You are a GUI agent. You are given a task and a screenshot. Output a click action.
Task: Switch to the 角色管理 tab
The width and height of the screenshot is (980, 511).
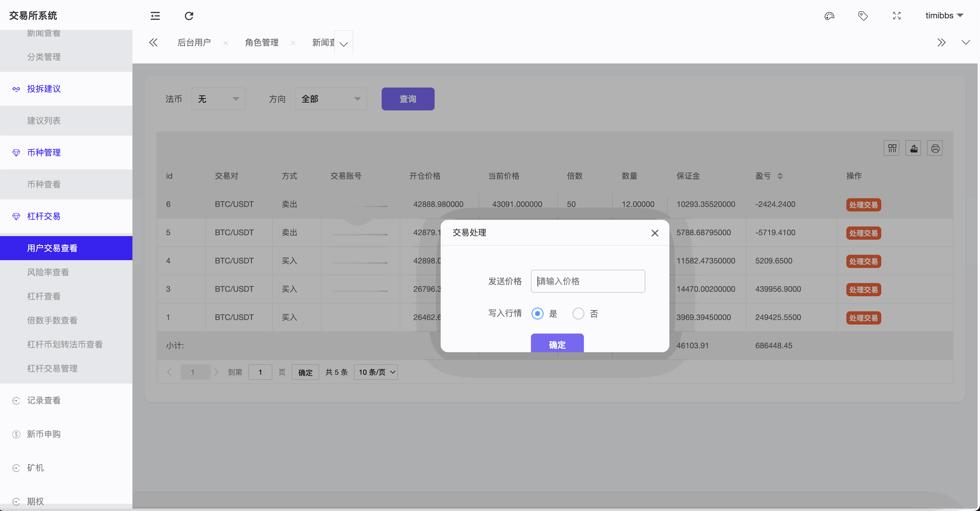[262, 42]
